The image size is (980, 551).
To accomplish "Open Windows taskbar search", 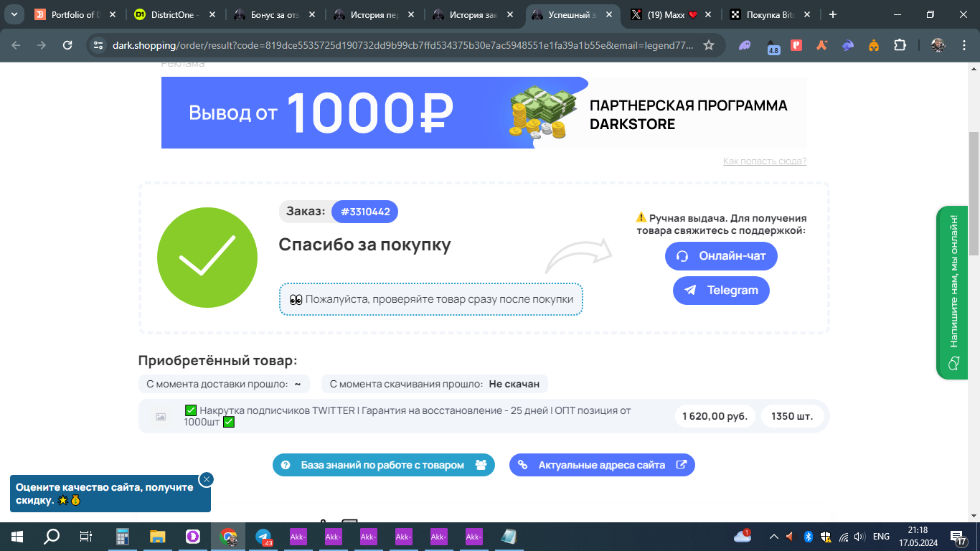I will pos(52,536).
